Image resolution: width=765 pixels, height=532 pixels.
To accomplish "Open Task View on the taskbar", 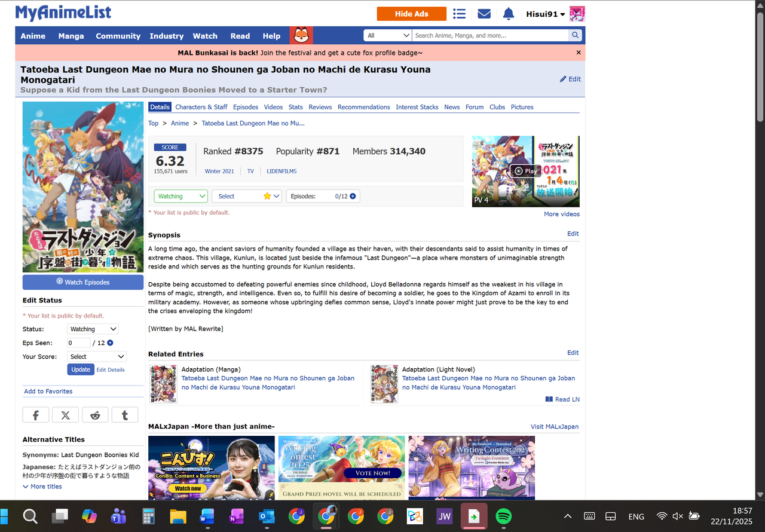I will (60, 516).
